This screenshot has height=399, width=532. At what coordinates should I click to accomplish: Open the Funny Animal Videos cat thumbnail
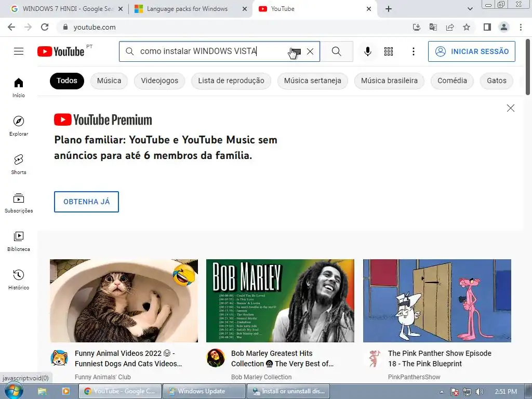pos(124,301)
